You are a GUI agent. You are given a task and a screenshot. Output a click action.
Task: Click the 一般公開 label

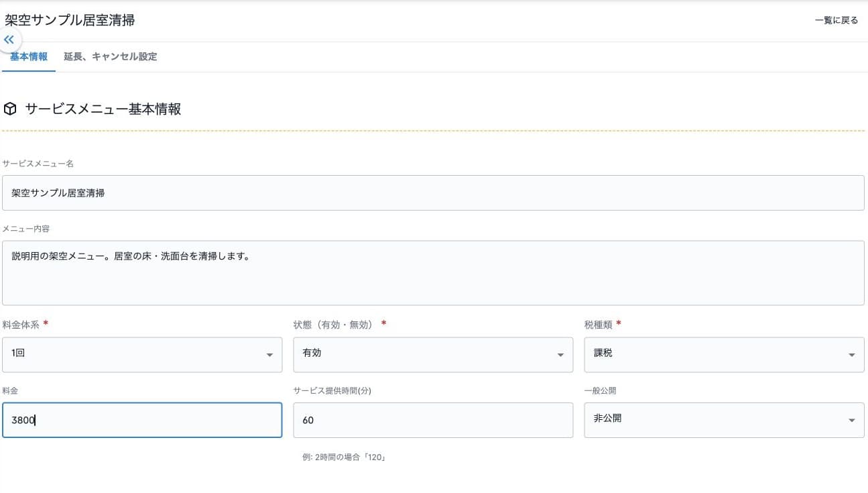click(600, 390)
